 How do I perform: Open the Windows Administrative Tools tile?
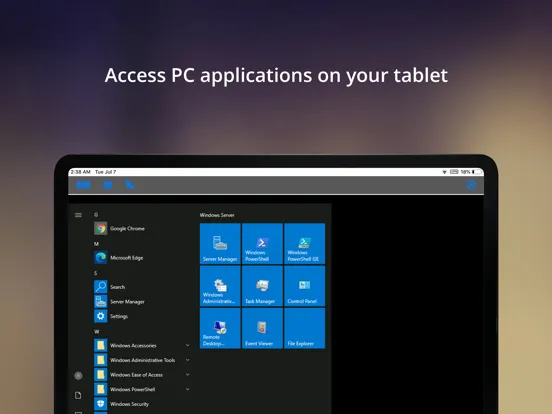pyautogui.click(x=220, y=286)
